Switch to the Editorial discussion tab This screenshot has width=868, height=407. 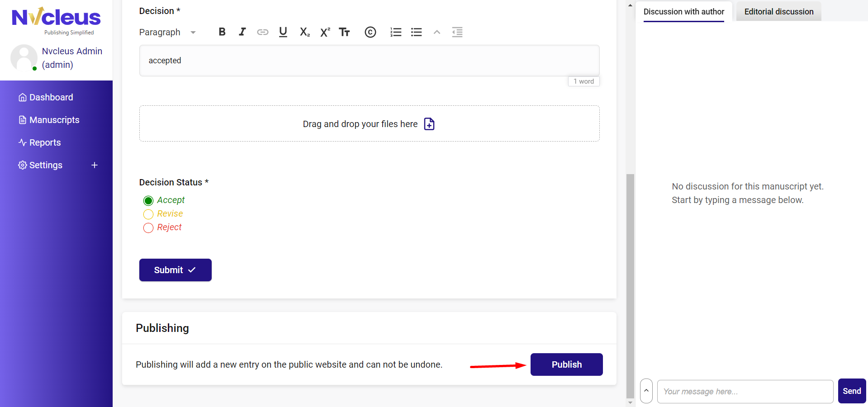[x=778, y=12]
